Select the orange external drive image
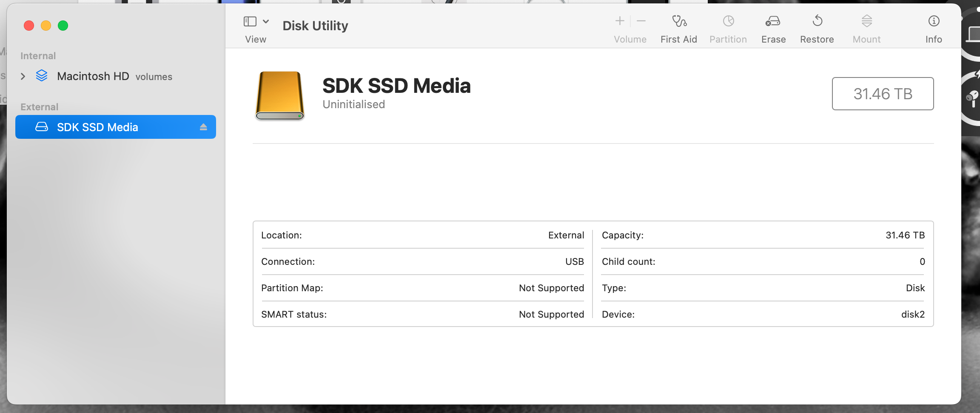The width and height of the screenshot is (980, 413). point(280,95)
